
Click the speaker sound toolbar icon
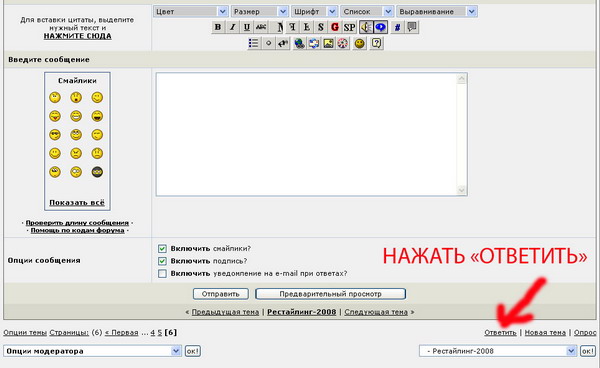[366, 27]
